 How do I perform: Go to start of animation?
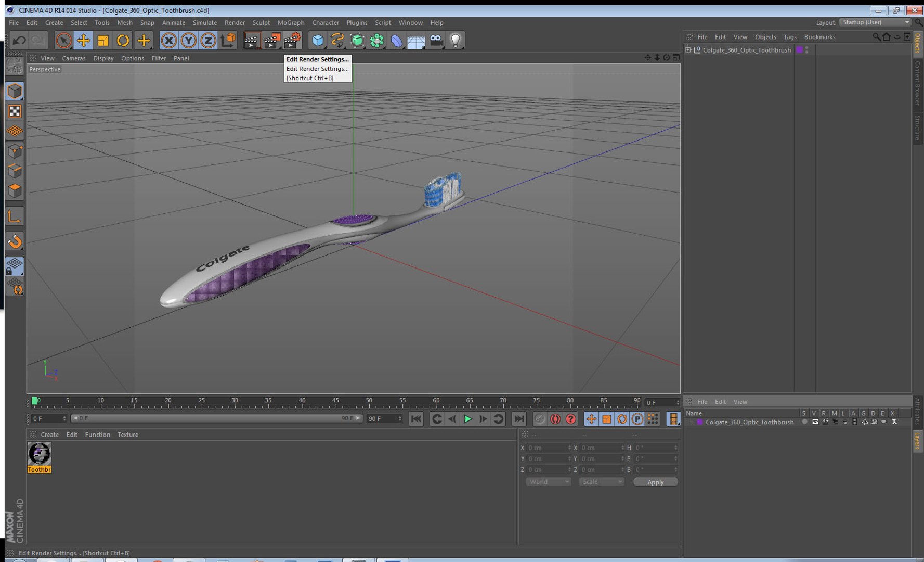(416, 419)
